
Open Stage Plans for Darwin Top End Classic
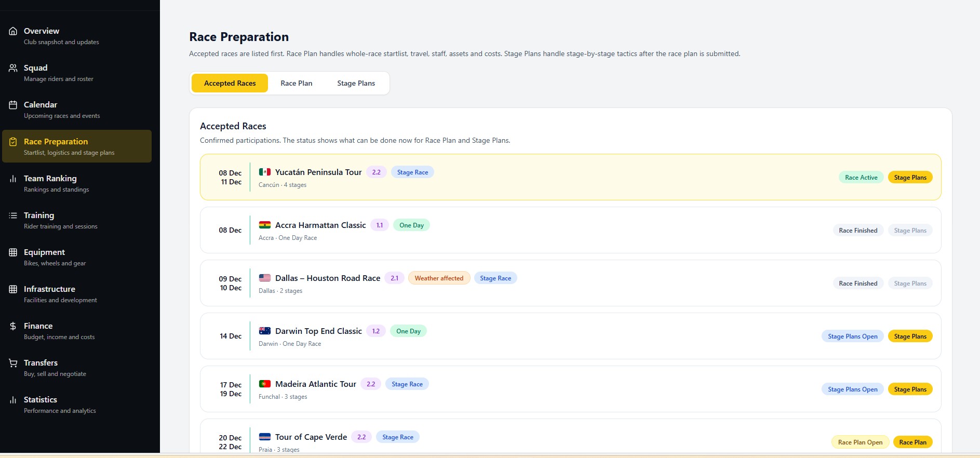(910, 336)
